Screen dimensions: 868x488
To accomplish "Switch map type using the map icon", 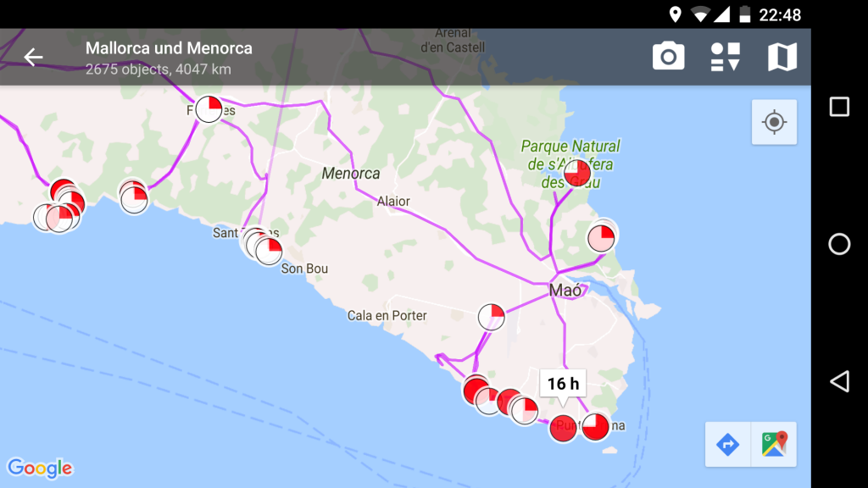I will point(782,57).
